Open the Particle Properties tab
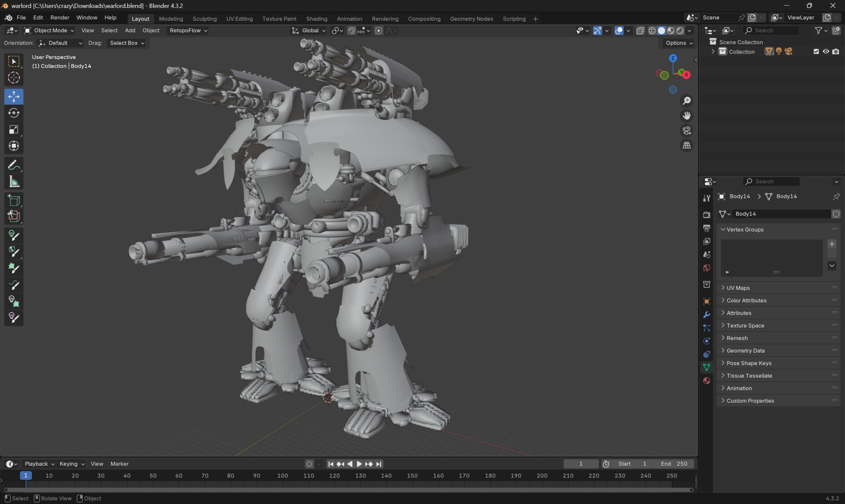The image size is (845, 504). coord(706,328)
